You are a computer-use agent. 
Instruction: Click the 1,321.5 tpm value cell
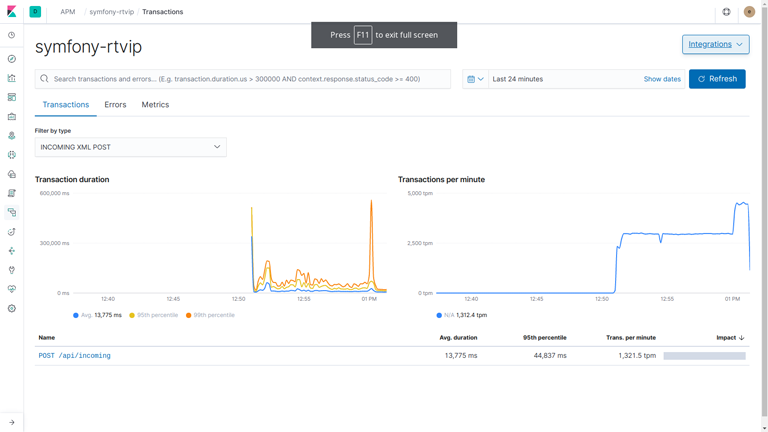point(637,356)
